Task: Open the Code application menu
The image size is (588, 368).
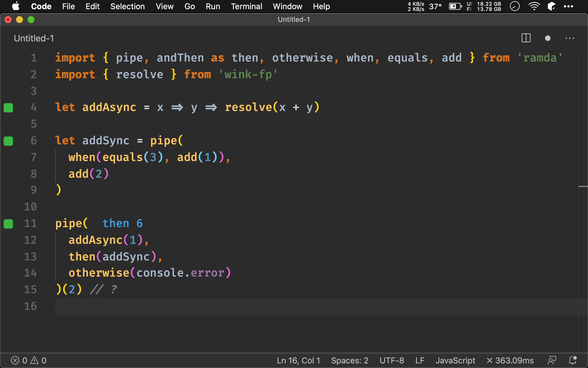Action: click(x=41, y=6)
